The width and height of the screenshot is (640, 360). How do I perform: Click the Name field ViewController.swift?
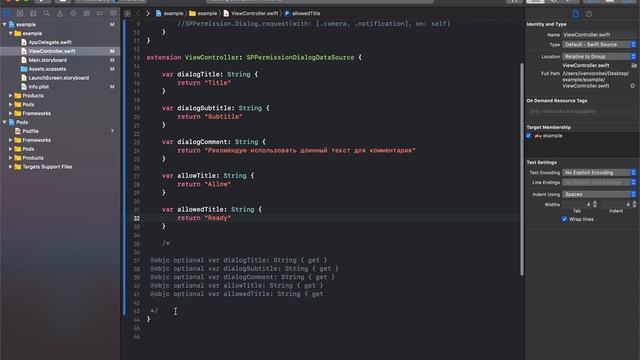click(x=599, y=35)
